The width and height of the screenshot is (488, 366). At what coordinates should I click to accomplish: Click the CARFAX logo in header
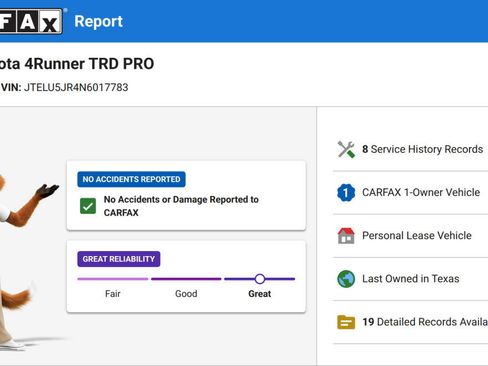pyautogui.click(x=31, y=21)
